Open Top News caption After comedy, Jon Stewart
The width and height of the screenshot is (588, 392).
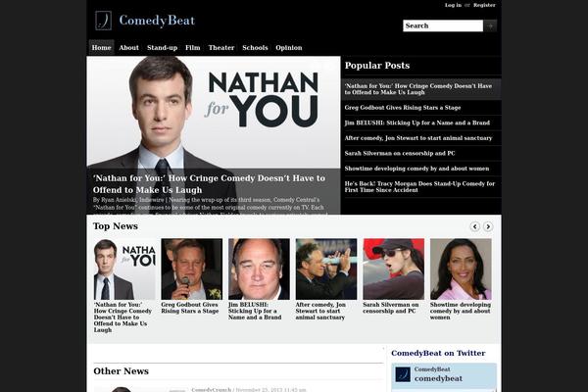click(320, 311)
